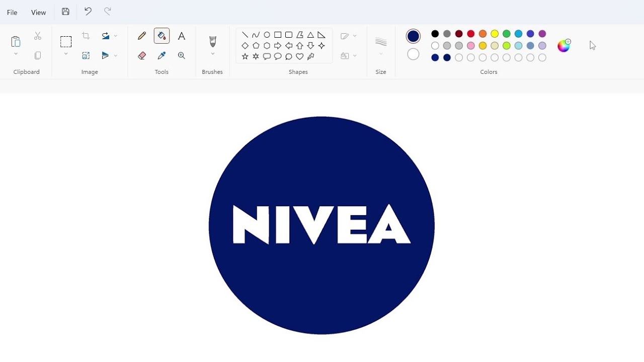Select the Hexagon shape
The width and height of the screenshot is (644, 362).
pos(267,46)
